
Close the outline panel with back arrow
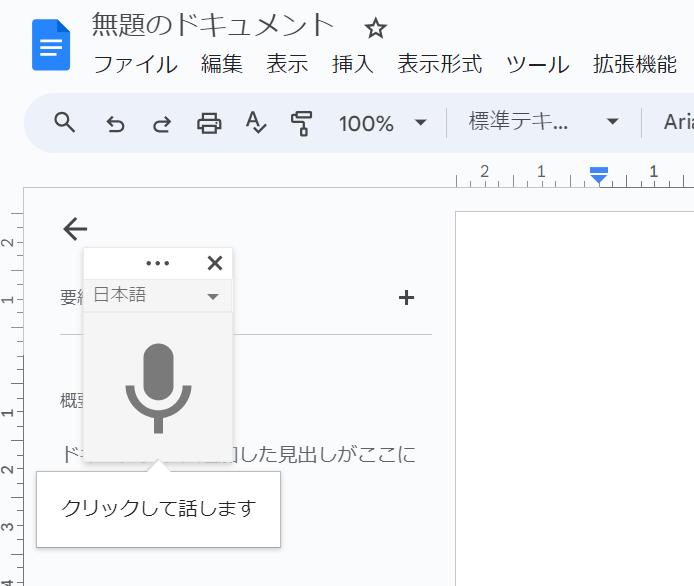(x=75, y=229)
